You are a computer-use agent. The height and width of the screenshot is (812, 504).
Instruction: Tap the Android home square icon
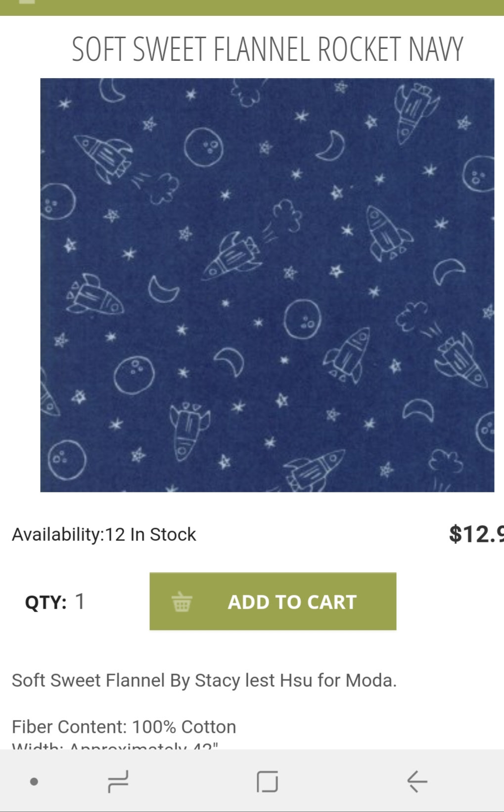[267, 781]
